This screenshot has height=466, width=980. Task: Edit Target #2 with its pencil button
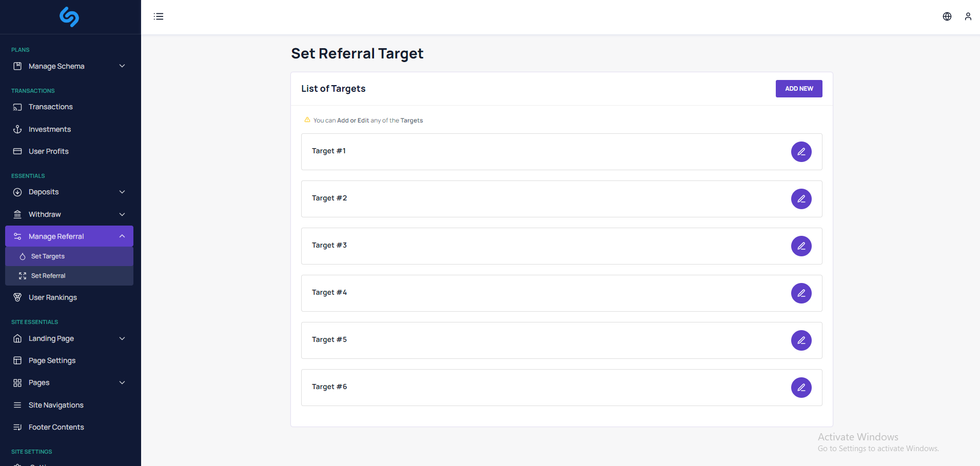tap(801, 199)
